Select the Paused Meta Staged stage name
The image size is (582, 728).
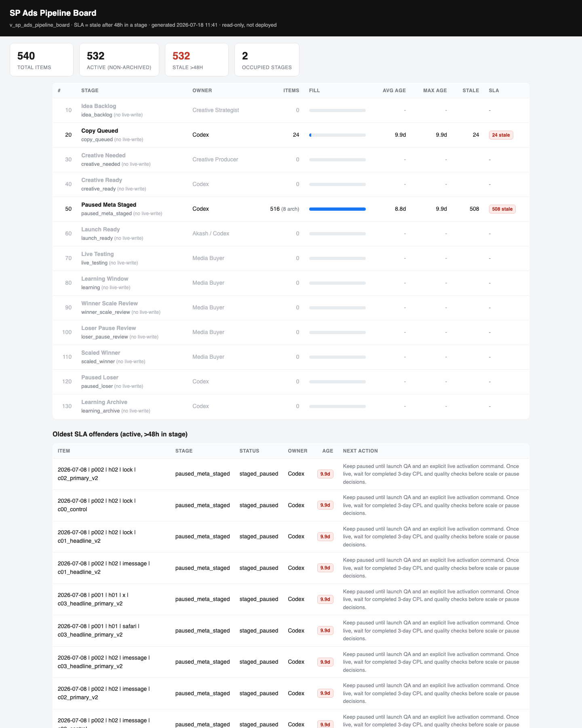tap(109, 205)
